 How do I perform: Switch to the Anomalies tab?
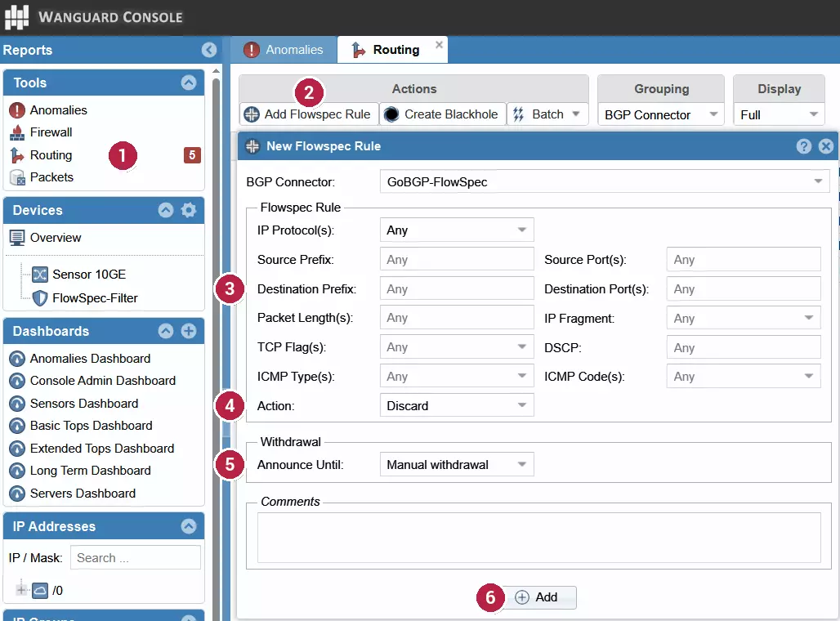pyautogui.click(x=284, y=50)
